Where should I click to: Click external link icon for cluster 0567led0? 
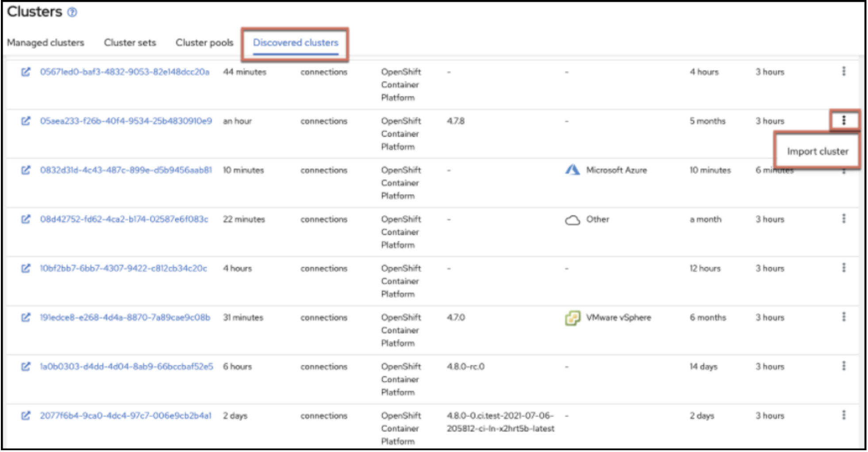pos(26,72)
